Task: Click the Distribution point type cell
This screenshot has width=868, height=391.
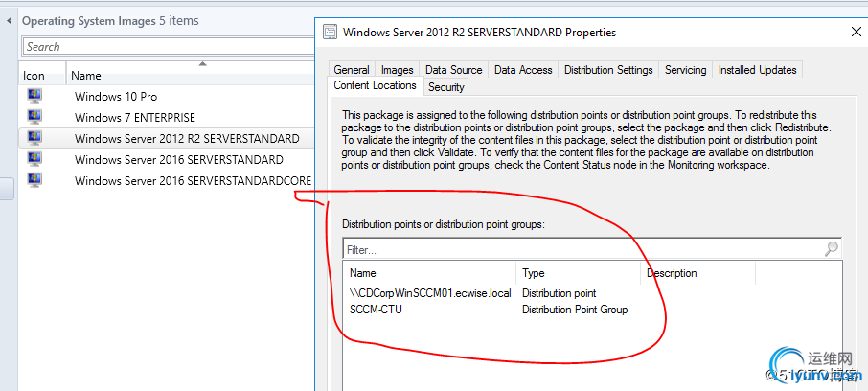Action: pos(560,293)
